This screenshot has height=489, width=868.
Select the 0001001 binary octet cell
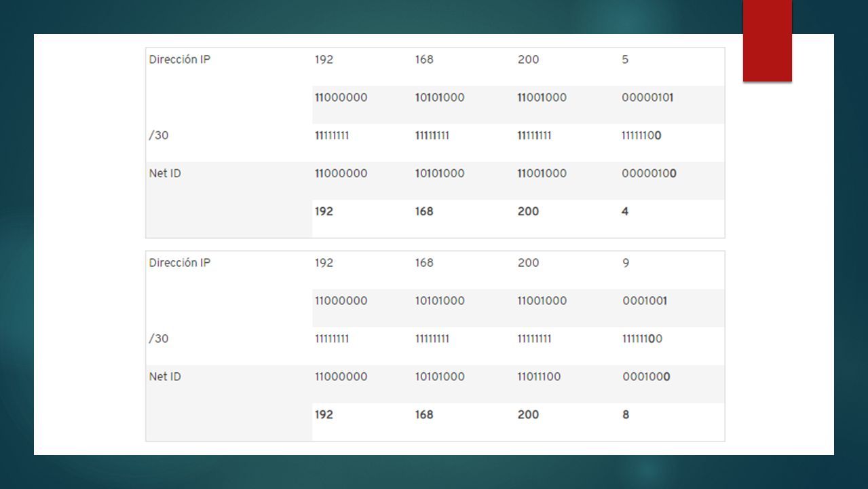645,301
